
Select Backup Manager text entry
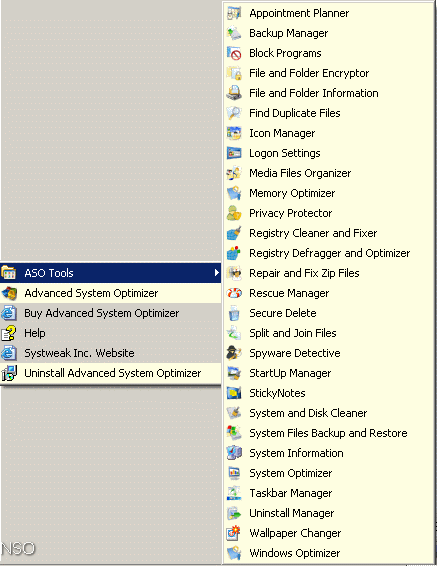coord(289,33)
